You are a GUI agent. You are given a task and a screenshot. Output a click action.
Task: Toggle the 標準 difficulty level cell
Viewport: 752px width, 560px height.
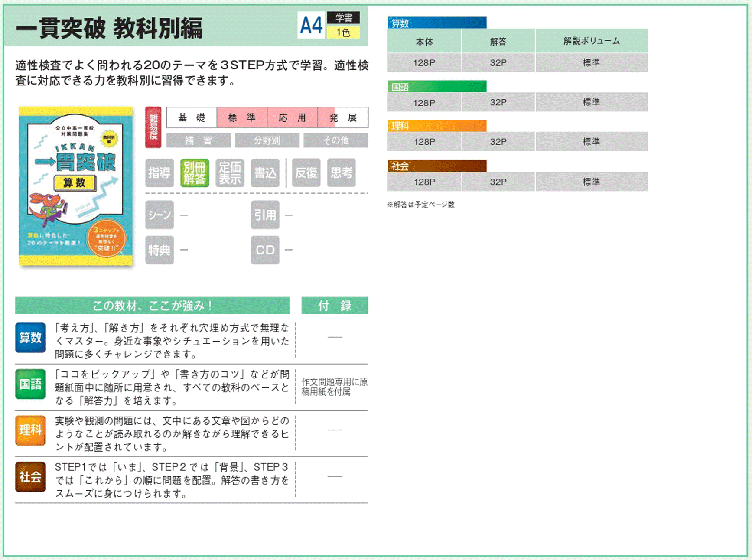pyautogui.click(x=242, y=117)
